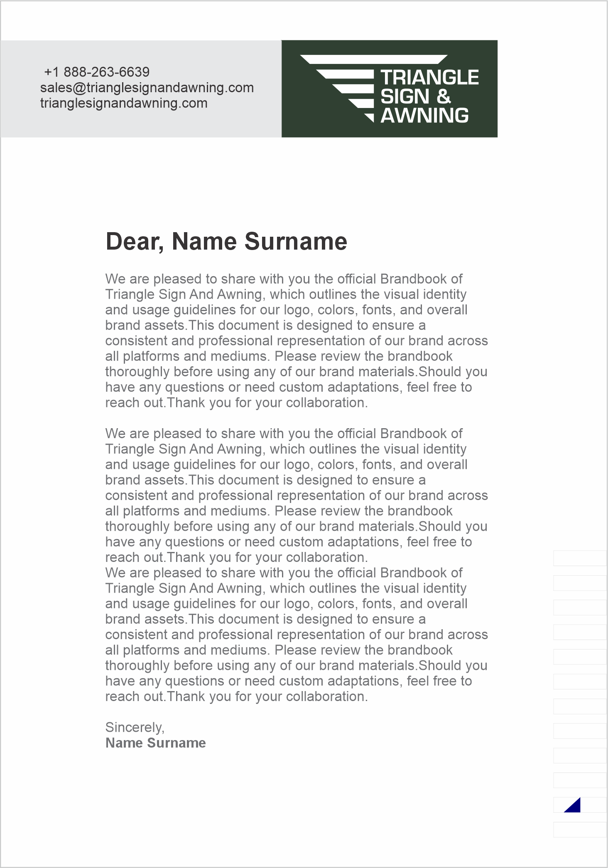Click the Dear, Name Surname heading
The width and height of the screenshot is (608, 868).
(x=226, y=241)
